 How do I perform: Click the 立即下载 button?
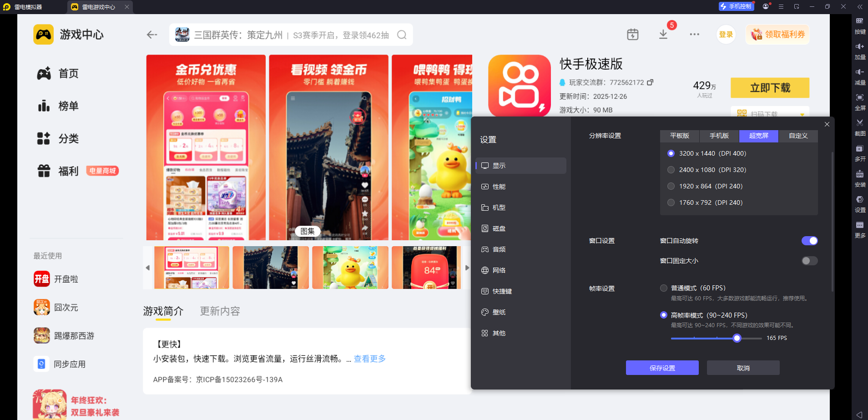pos(770,88)
